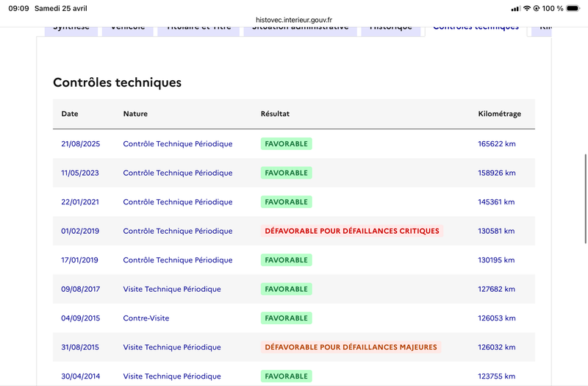Select the 31/08/2015 Visite Technique Périodique row

point(293,347)
